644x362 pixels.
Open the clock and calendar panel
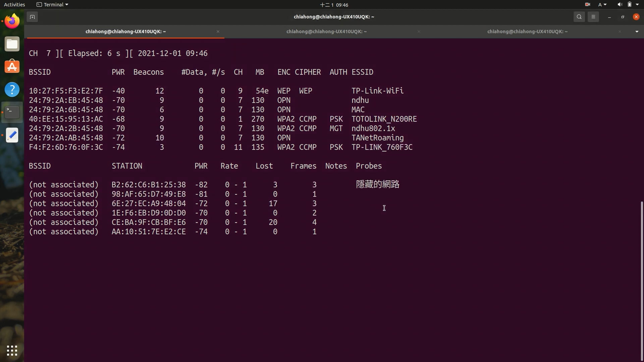point(334,5)
